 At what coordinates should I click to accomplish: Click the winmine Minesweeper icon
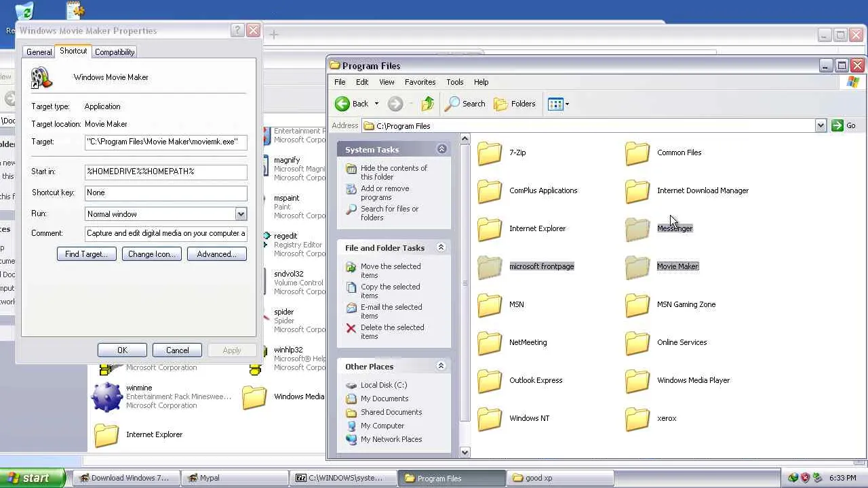click(106, 396)
